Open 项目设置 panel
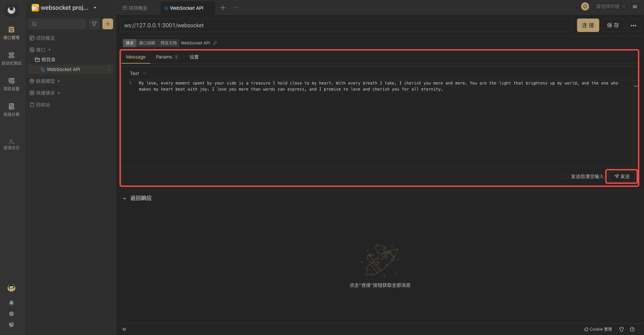Image resolution: width=644 pixels, height=335 pixels. click(11, 83)
